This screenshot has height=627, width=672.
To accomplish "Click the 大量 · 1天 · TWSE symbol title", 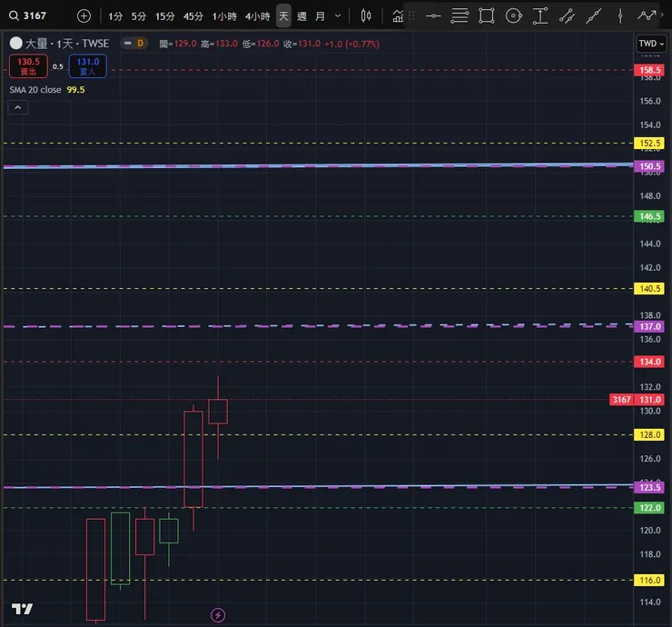I will pos(67,44).
